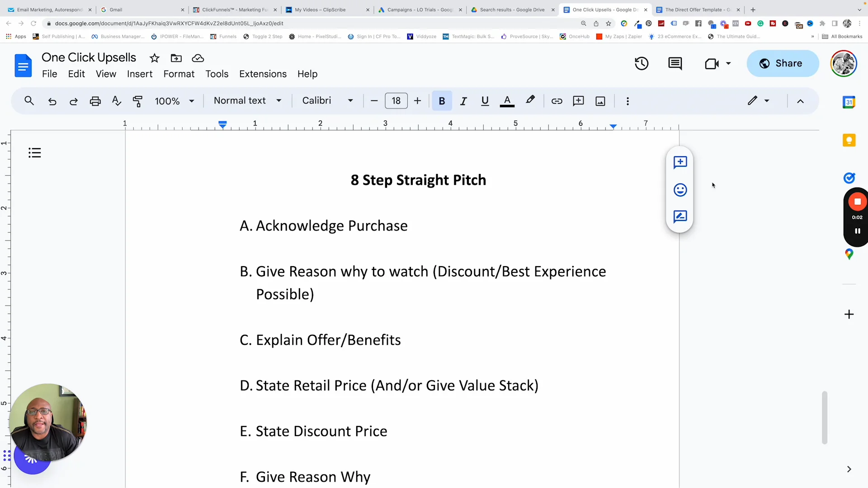Expand video meeting options arrow
Viewport: 868px width, 488px height.
click(728, 64)
